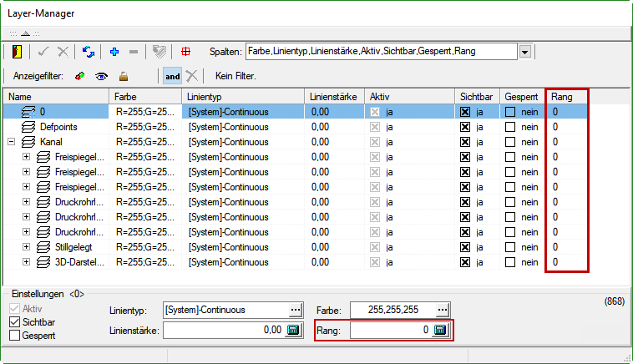The width and height of the screenshot is (633, 364).
Task: Toggle the padlock locked display filter
Action: 124,76
